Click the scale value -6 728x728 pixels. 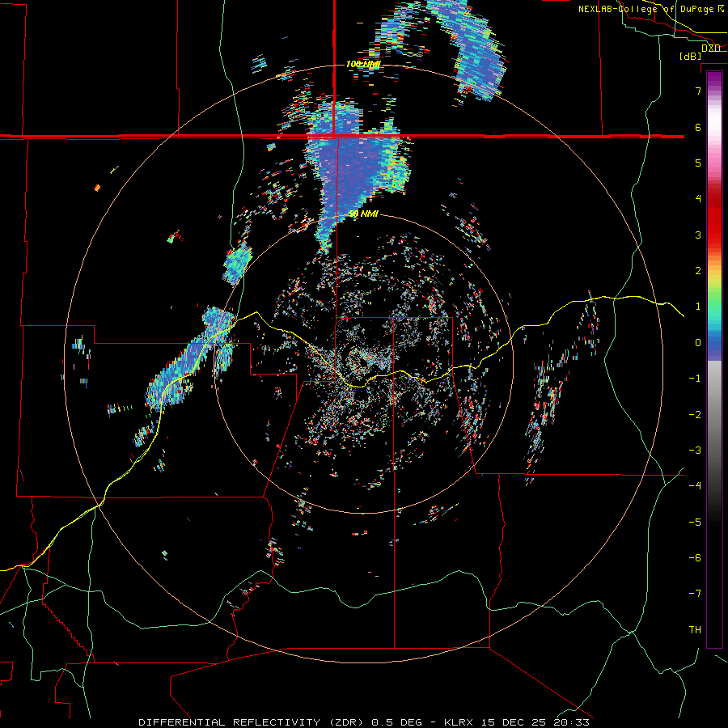click(x=695, y=558)
